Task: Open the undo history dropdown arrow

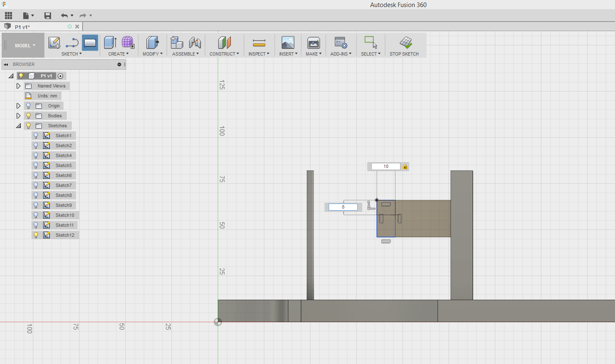Action: (72, 16)
